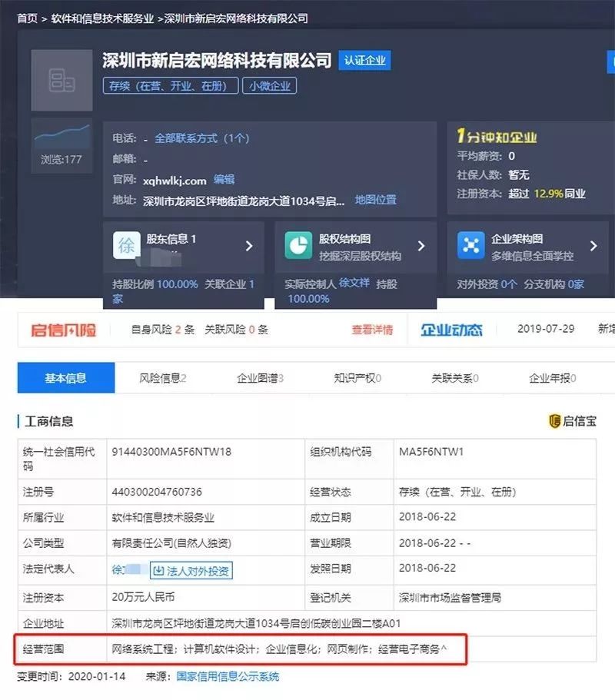
Task: Select the 关联关系 tab
Action: (x=454, y=378)
